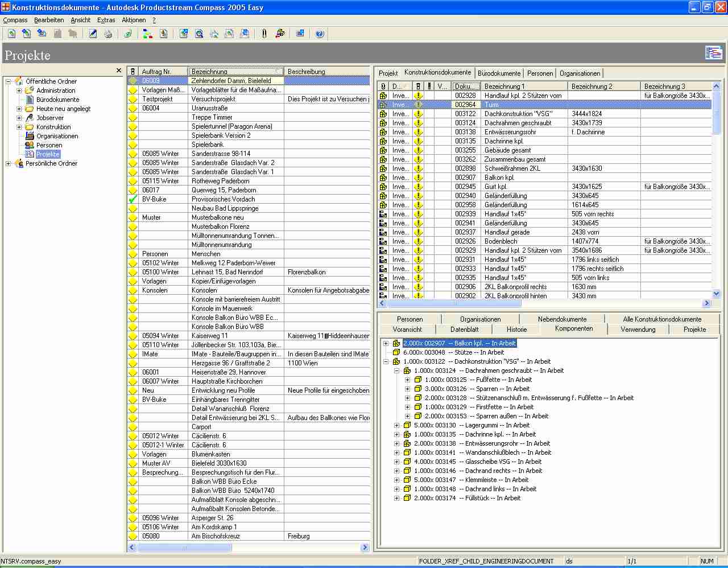Sort projects by Auftrag Nr. column header
This screenshot has height=568, width=728.
coord(163,71)
